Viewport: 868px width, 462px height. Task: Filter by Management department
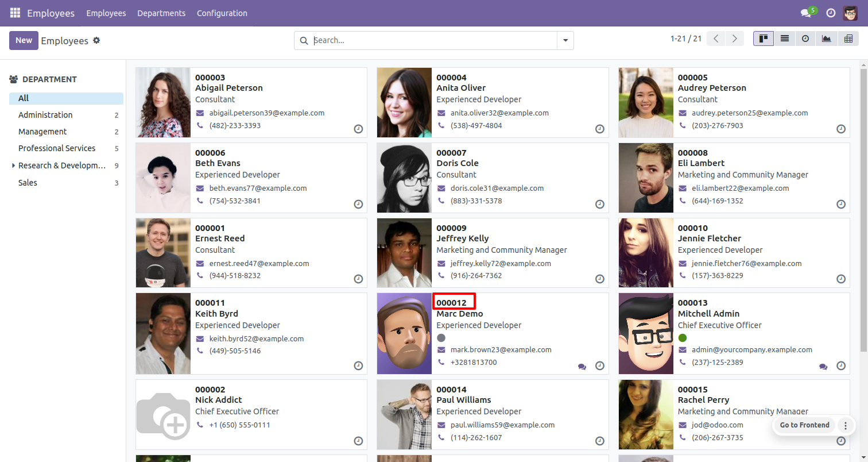tap(66, 132)
